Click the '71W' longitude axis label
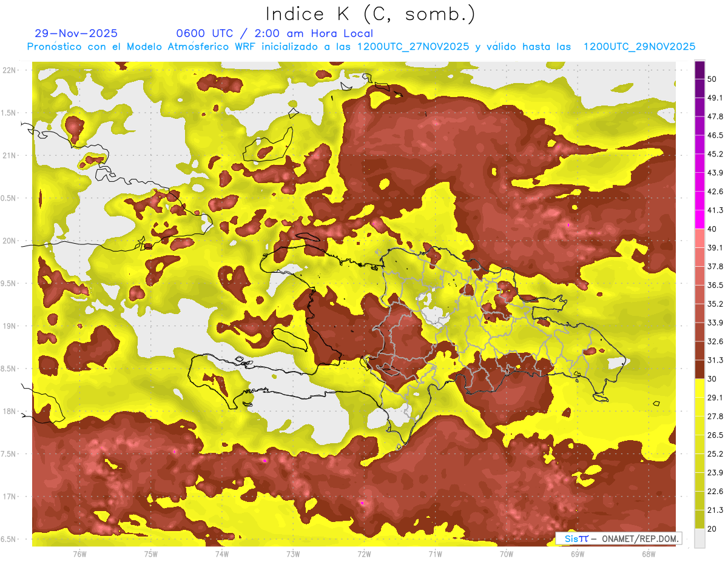728x562 pixels. pos(435,554)
